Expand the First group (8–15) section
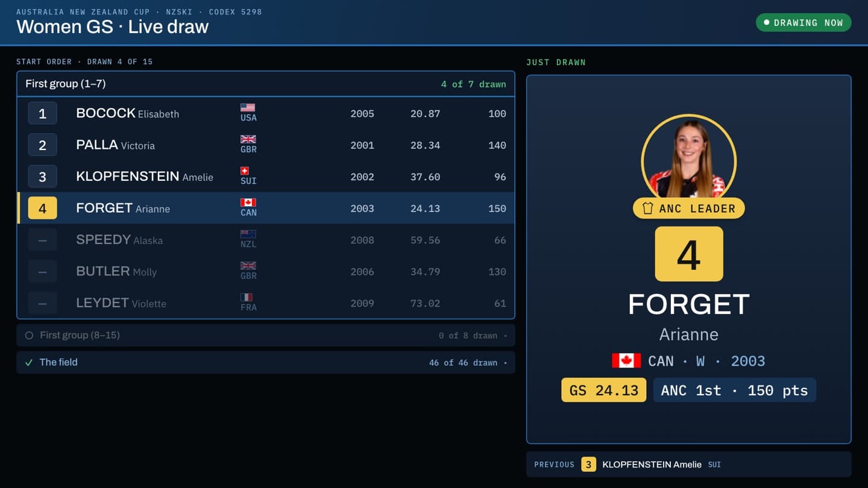Viewport: 868px width, 488px height. tap(266, 335)
